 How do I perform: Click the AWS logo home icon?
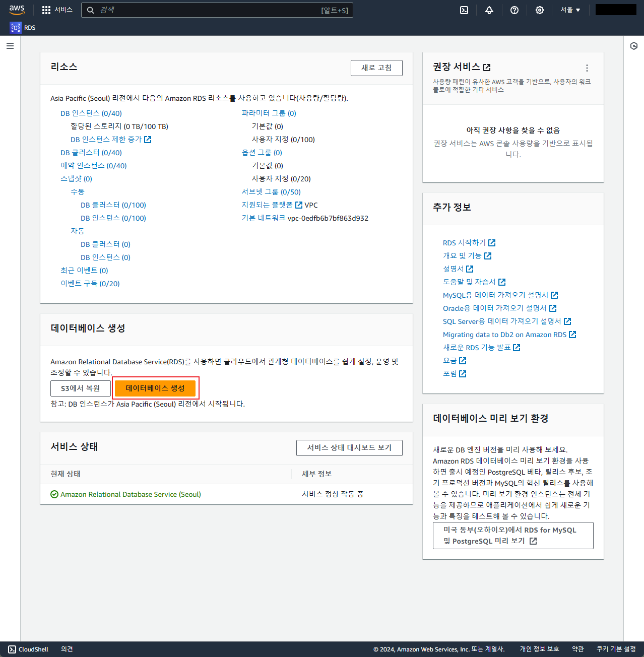click(x=17, y=10)
